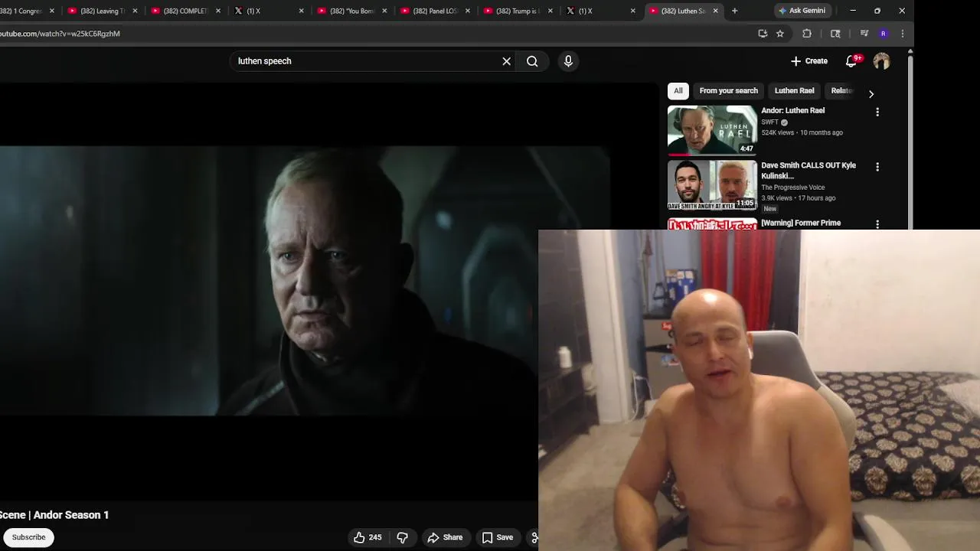Select the 'From your search' chip

728,90
